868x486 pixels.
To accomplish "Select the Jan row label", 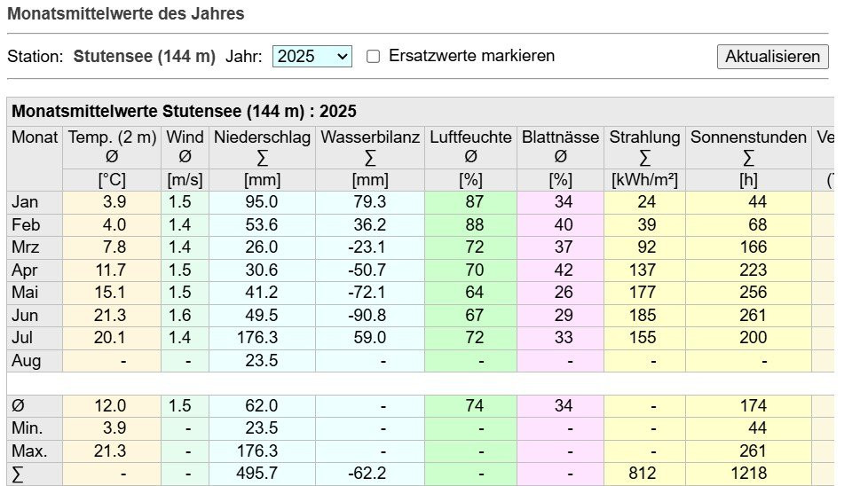I will 26,202.
